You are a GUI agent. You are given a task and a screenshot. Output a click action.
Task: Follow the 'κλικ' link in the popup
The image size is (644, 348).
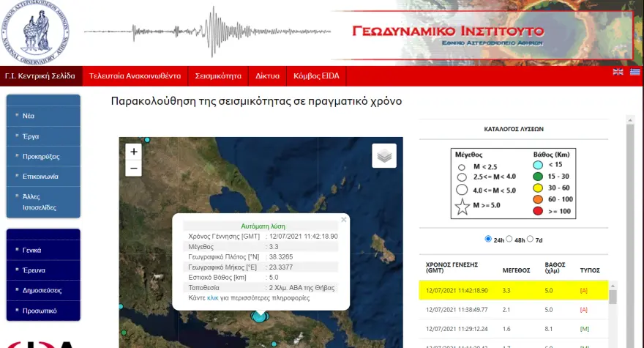pos(212,298)
